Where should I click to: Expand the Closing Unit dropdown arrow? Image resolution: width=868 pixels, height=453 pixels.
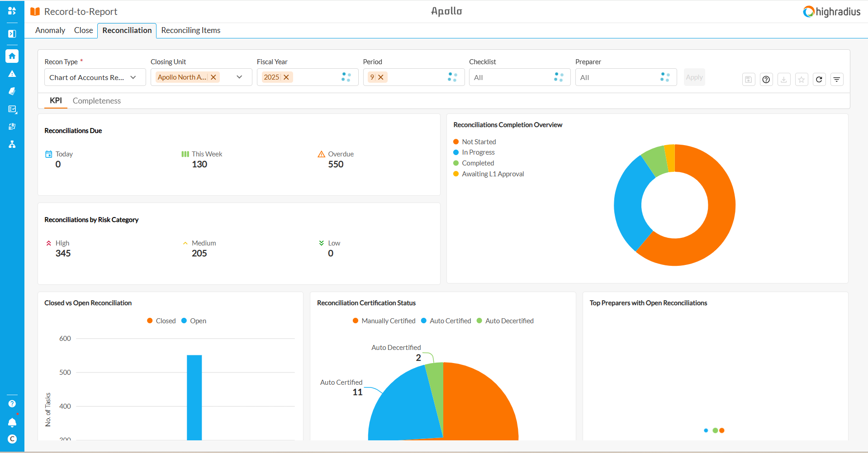coord(239,77)
